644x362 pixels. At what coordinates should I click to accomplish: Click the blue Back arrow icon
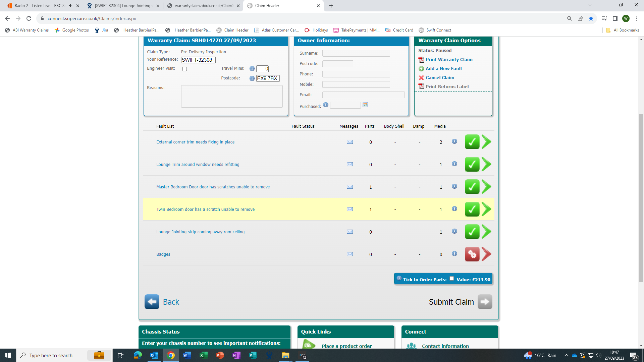pyautogui.click(x=152, y=302)
